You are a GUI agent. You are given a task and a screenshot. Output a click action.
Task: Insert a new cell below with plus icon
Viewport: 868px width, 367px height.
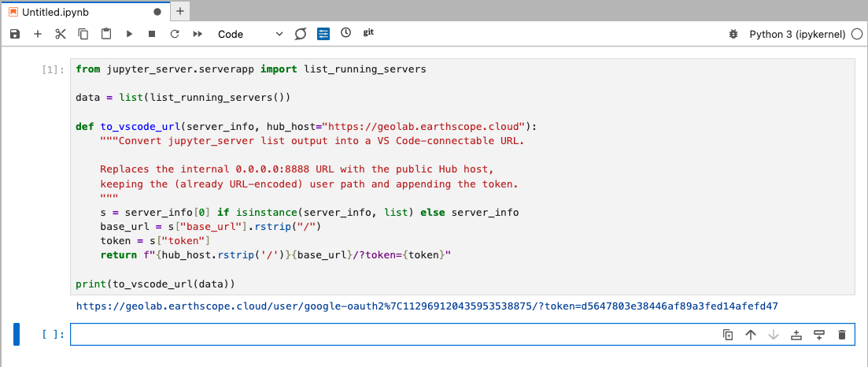38,35
